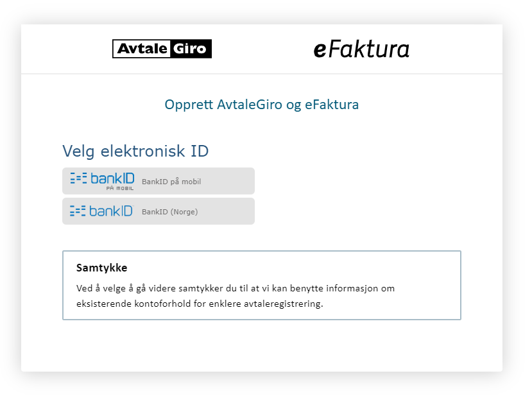This screenshot has width=532, height=396.
Task: Click the dashed bars symbol in the Norge logo
Action: [x=78, y=211]
